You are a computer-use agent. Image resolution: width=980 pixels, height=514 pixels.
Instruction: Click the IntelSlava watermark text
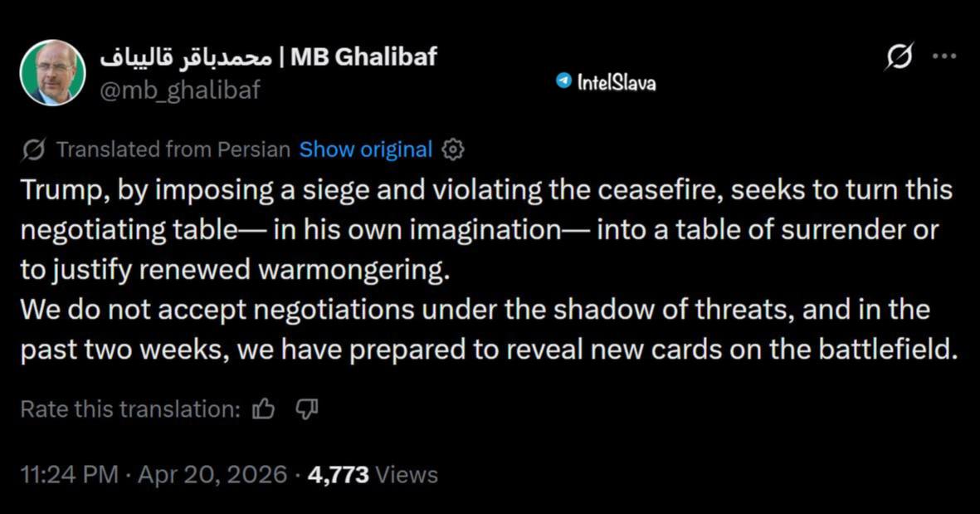point(616,82)
